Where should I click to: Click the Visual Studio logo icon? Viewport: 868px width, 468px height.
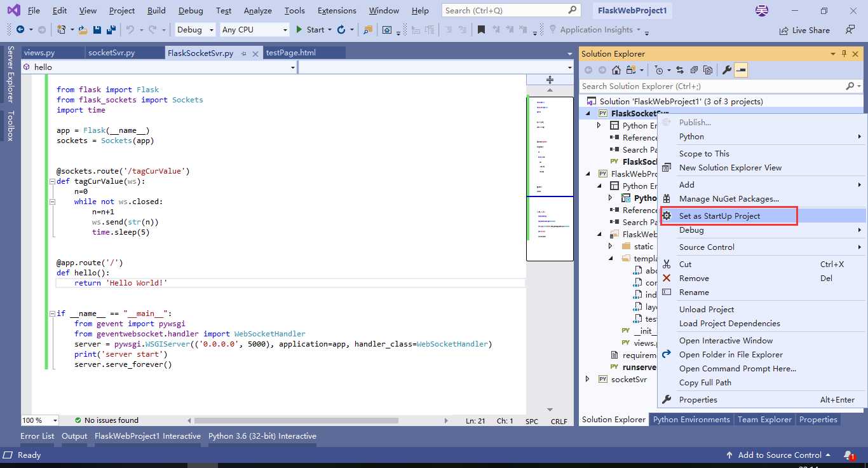pyautogui.click(x=13, y=10)
